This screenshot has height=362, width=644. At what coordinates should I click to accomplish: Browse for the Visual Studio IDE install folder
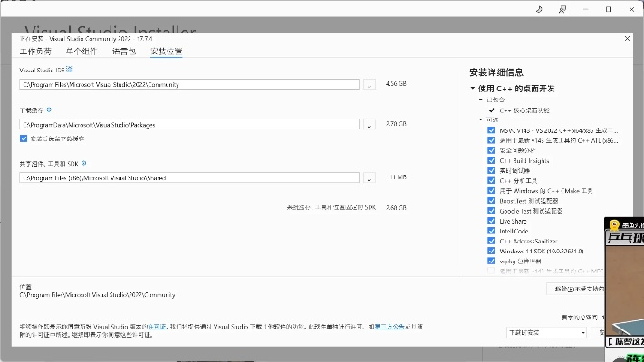[370, 84]
